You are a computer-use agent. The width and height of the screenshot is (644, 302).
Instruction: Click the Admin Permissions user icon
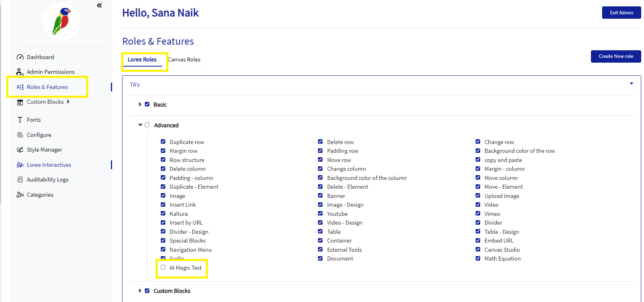coord(20,72)
